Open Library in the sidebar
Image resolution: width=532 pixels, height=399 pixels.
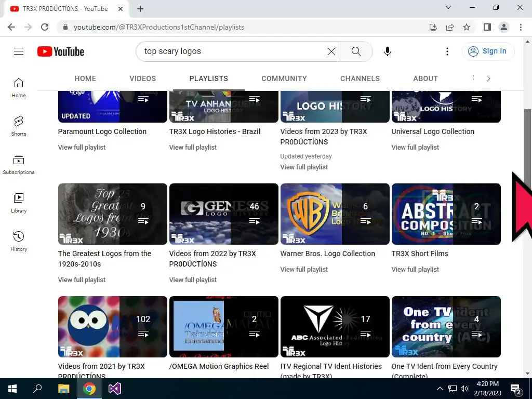click(x=19, y=203)
